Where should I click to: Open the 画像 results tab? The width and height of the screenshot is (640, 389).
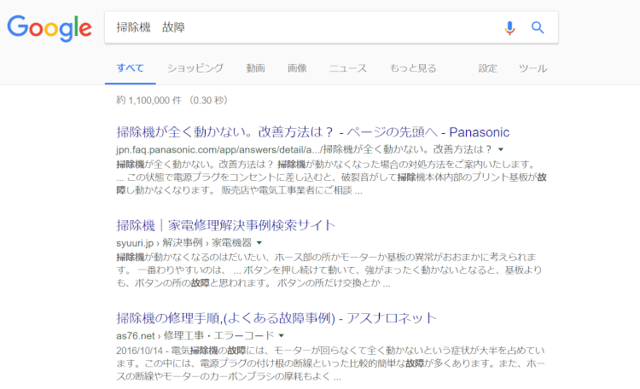[297, 68]
